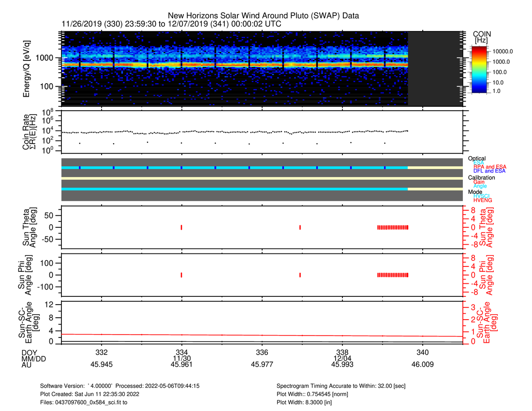532x411 pixels.
Task: Click the gray no-data region of the spectrogram
Action: [435, 68]
